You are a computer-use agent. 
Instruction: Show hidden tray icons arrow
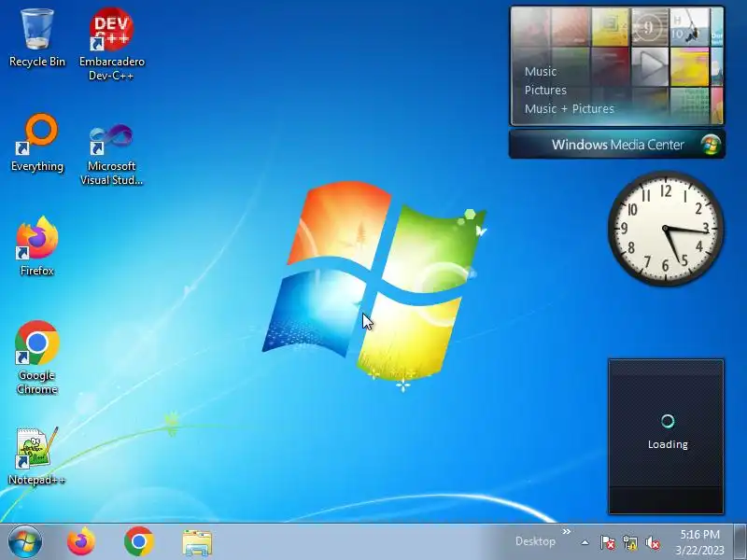click(x=585, y=542)
